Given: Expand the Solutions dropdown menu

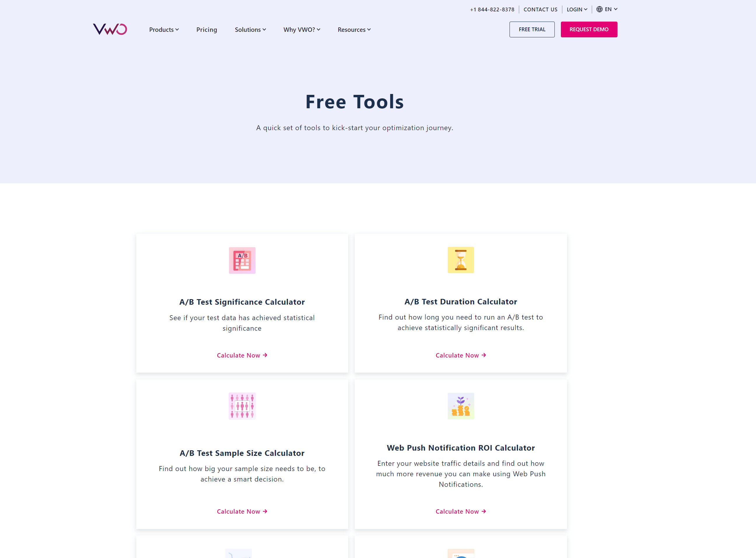Looking at the screenshot, I should (249, 29).
